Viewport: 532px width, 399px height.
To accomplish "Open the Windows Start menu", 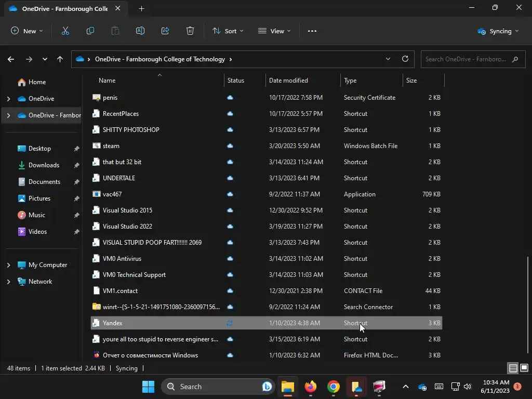I will point(148,387).
